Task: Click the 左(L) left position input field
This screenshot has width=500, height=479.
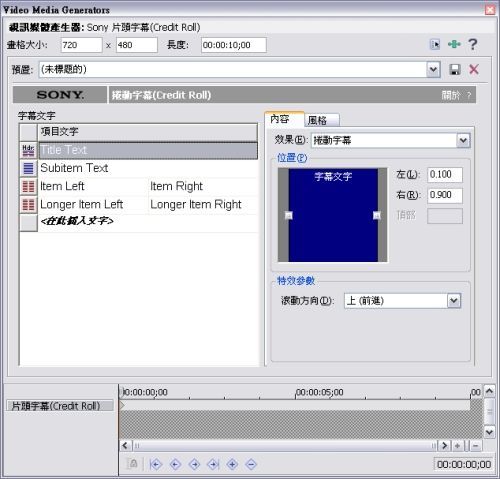Action: (445, 175)
